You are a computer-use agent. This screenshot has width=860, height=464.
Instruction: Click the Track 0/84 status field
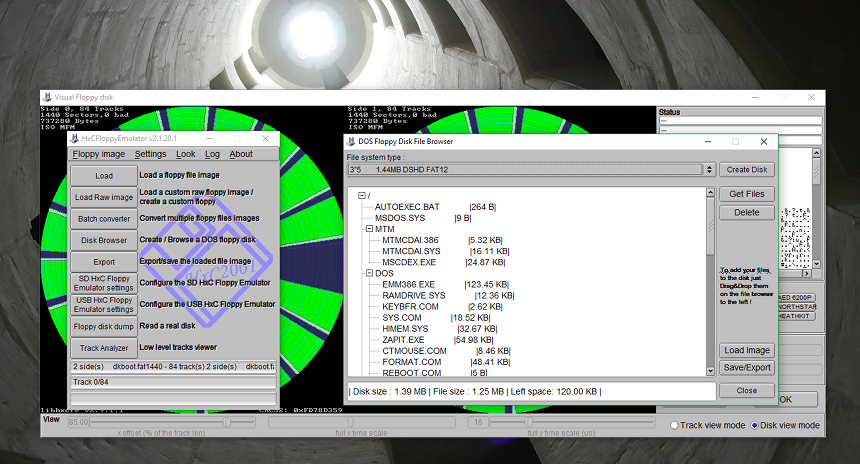pyautogui.click(x=173, y=382)
